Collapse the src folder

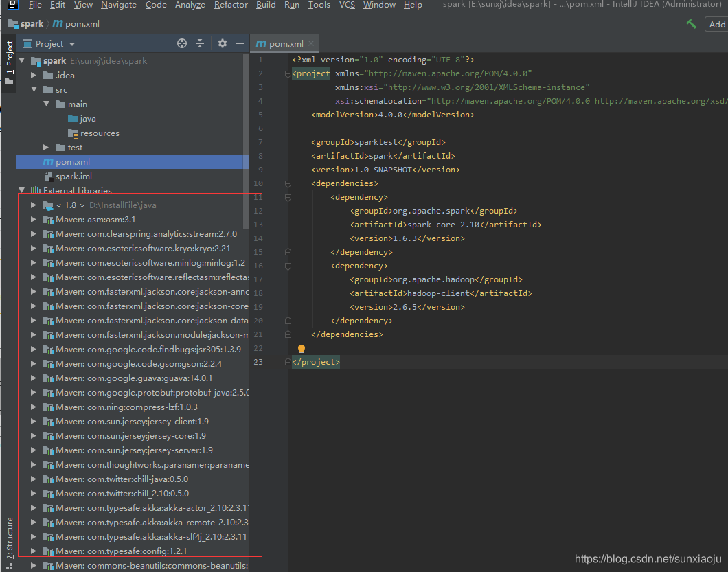(x=34, y=89)
